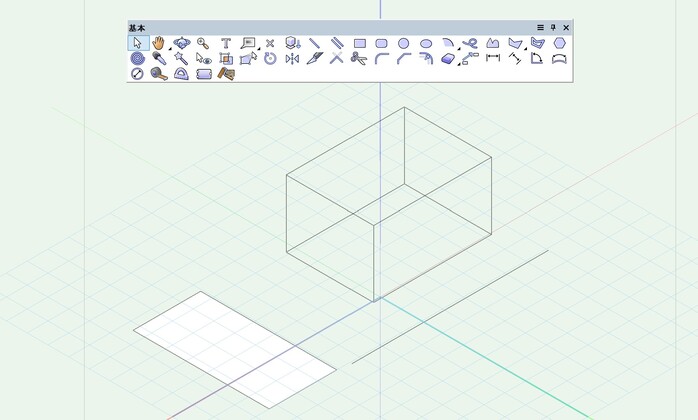Choose the Visibility tool with eye cursor

[x=203, y=59]
